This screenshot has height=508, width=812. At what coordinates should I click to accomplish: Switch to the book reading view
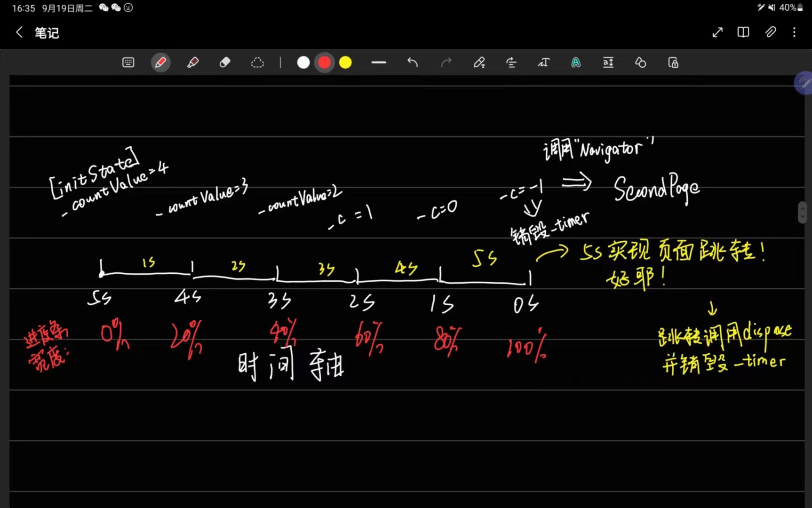pos(743,32)
